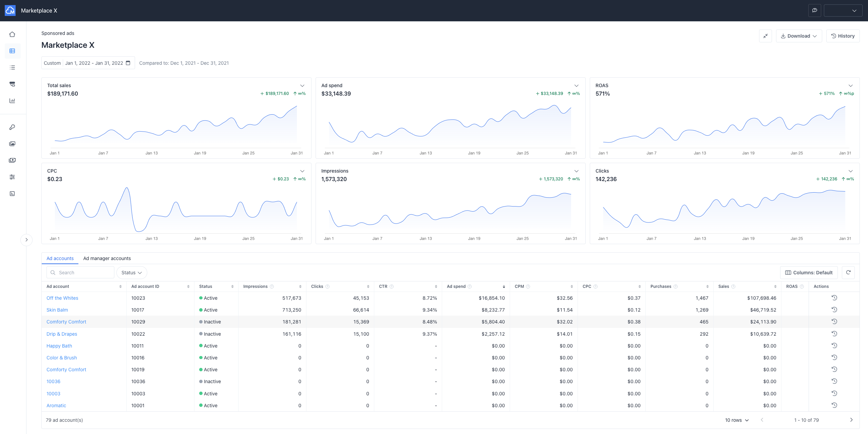Image resolution: width=868 pixels, height=434 pixels.
Task: Select the key icon in the sidebar
Action: [x=12, y=127]
